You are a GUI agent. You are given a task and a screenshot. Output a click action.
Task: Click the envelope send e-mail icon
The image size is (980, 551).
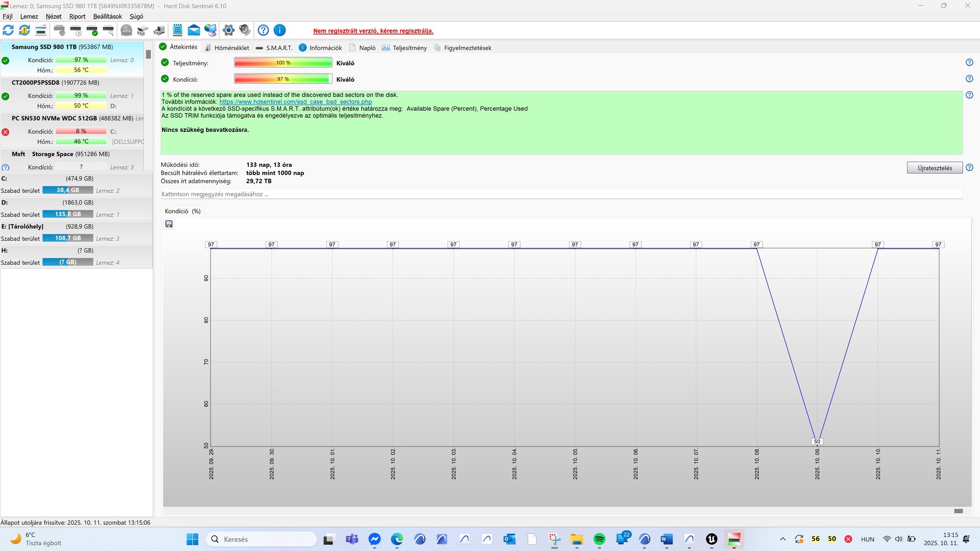[x=194, y=30]
